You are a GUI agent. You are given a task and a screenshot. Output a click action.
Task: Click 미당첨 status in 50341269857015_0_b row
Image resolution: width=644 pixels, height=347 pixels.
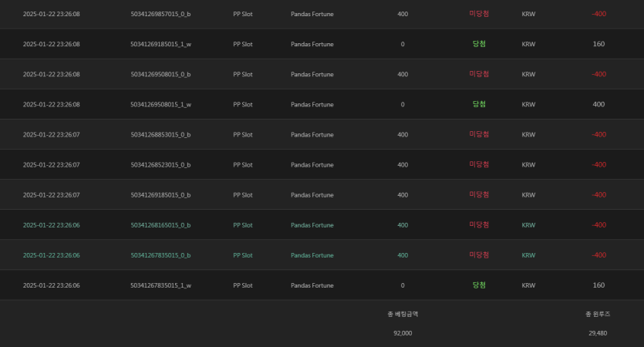(x=479, y=14)
